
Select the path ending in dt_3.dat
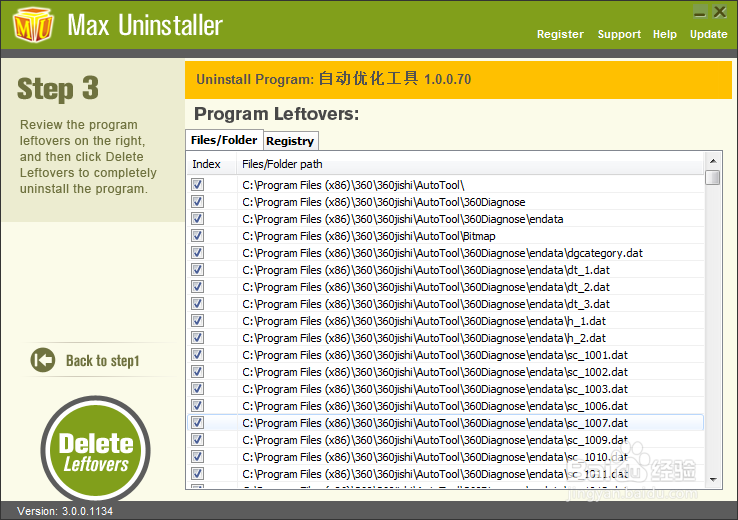tap(426, 304)
